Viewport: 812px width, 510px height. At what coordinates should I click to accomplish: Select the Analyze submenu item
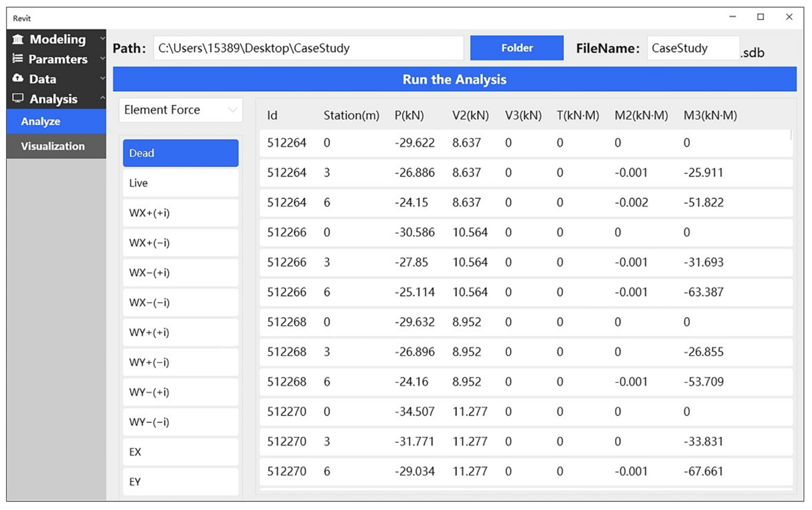[x=40, y=121]
